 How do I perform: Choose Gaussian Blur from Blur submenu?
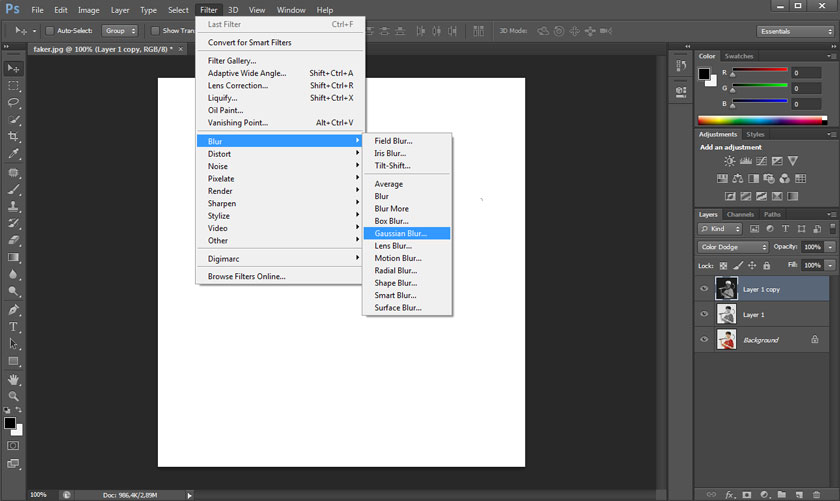tap(407, 233)
